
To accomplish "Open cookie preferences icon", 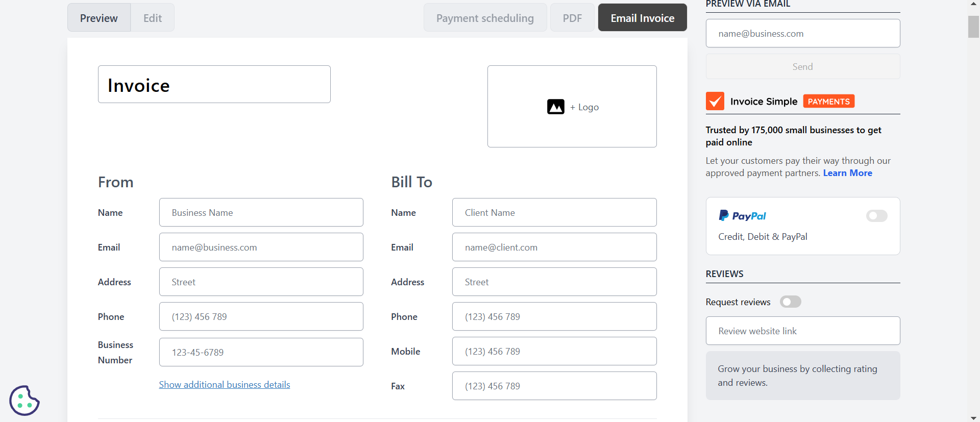I will 24,401.
